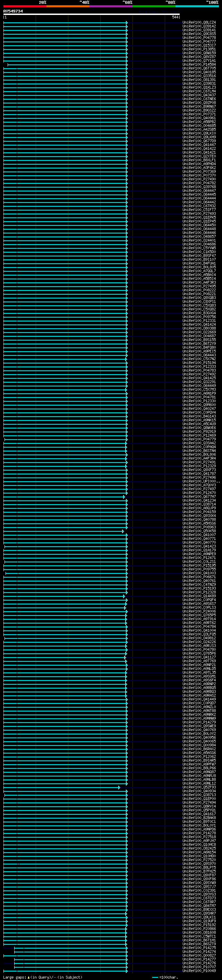Click hit label UniRef100_P15194
This screenshot has width=222, height=980.
(x=199, y=363)
